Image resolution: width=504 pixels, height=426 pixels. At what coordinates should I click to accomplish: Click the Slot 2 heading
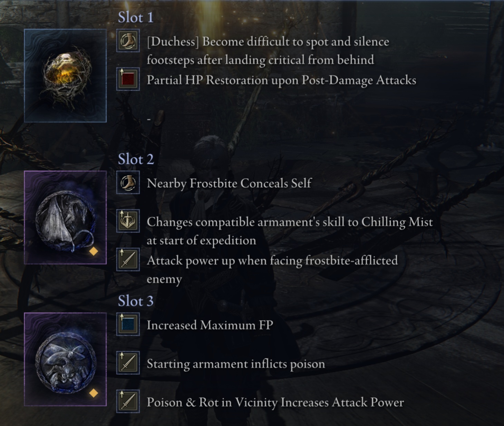click(136, 159)
